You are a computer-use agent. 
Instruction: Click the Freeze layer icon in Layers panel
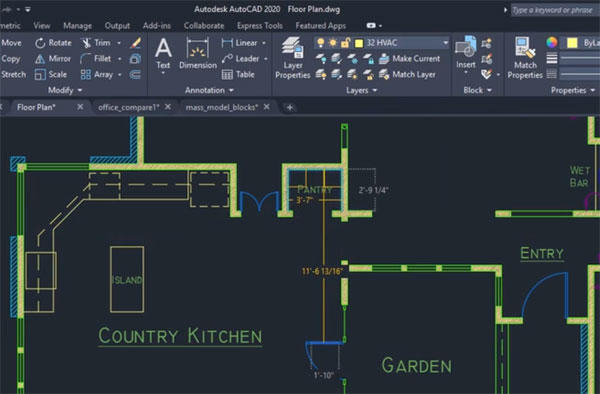(352, 59)
